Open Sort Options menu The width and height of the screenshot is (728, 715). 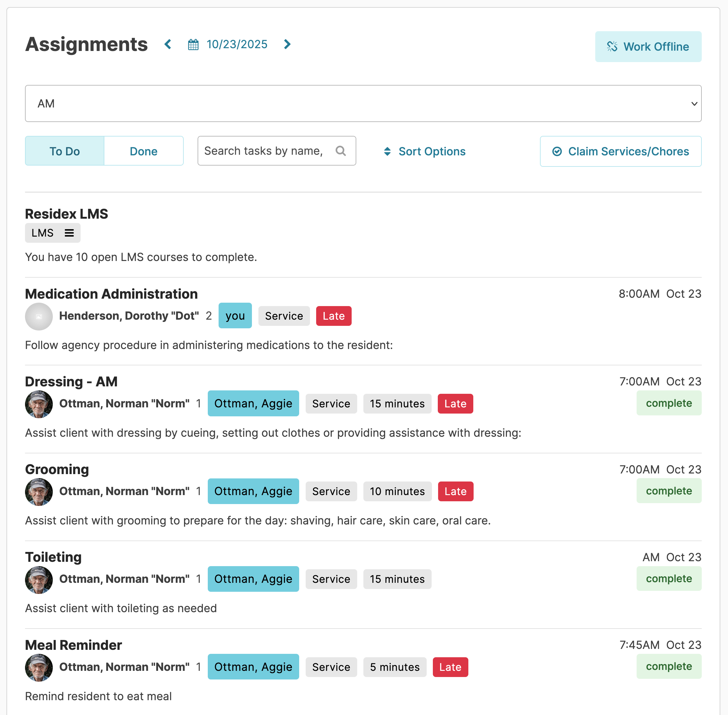click(431, 151)
